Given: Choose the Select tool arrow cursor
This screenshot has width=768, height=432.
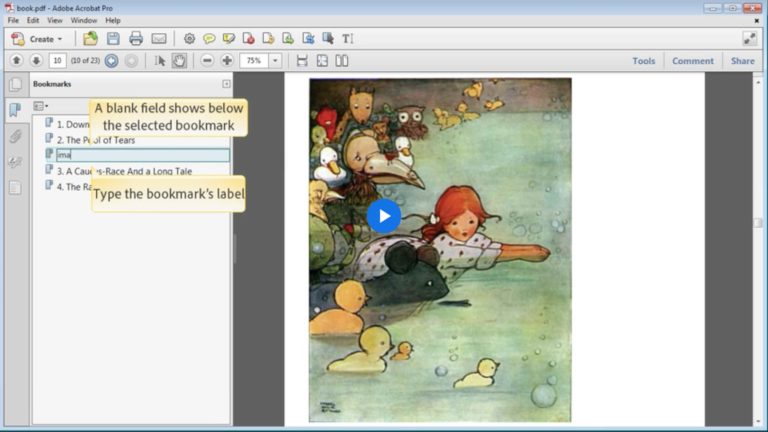Looking at the screenshot, I should coord(160,61).
